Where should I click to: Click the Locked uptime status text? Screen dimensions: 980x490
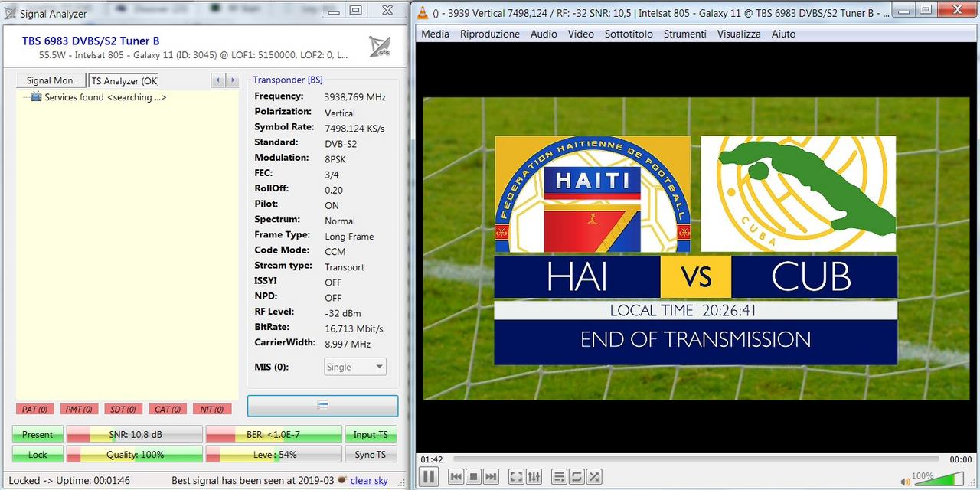69,481
